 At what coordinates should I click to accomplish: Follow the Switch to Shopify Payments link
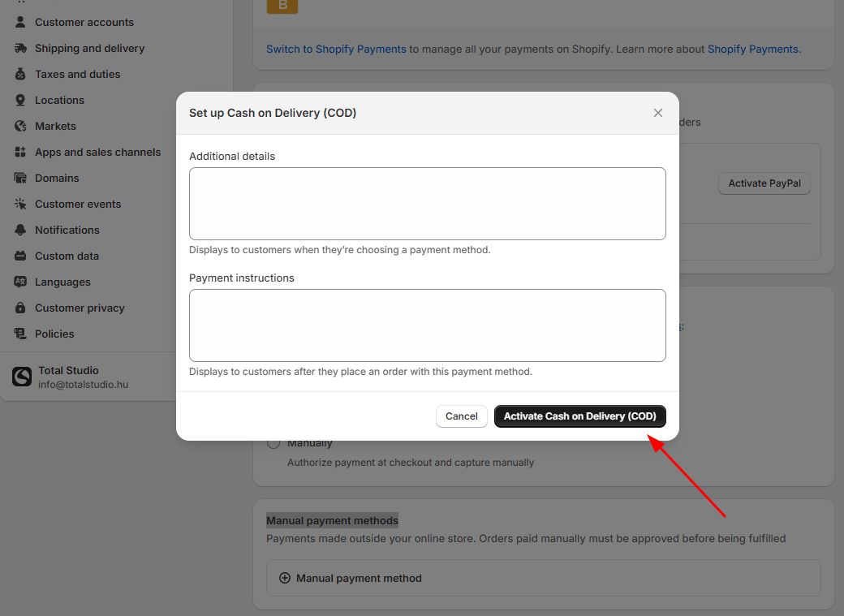(336, 49)
